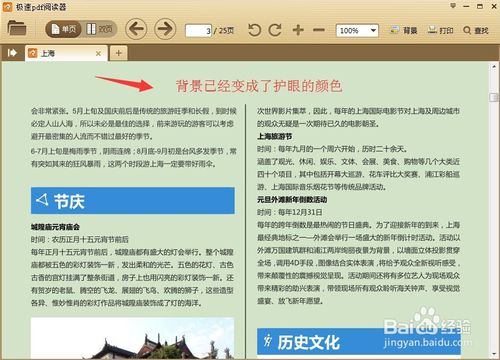Close the 上海 tab
This screenshot has height=360, width=500.
[x=98, y=53]
